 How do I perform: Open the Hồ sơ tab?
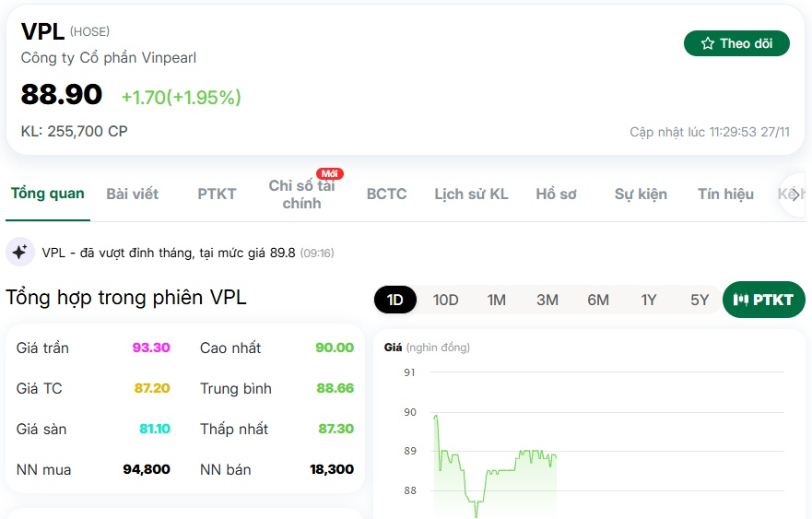click(x=556, y=195)
